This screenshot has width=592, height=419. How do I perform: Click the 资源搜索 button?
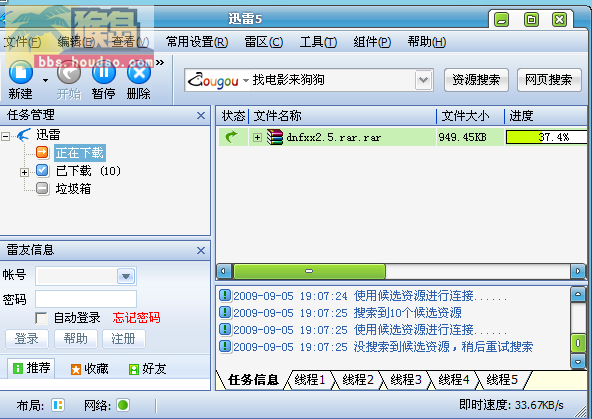476,80
